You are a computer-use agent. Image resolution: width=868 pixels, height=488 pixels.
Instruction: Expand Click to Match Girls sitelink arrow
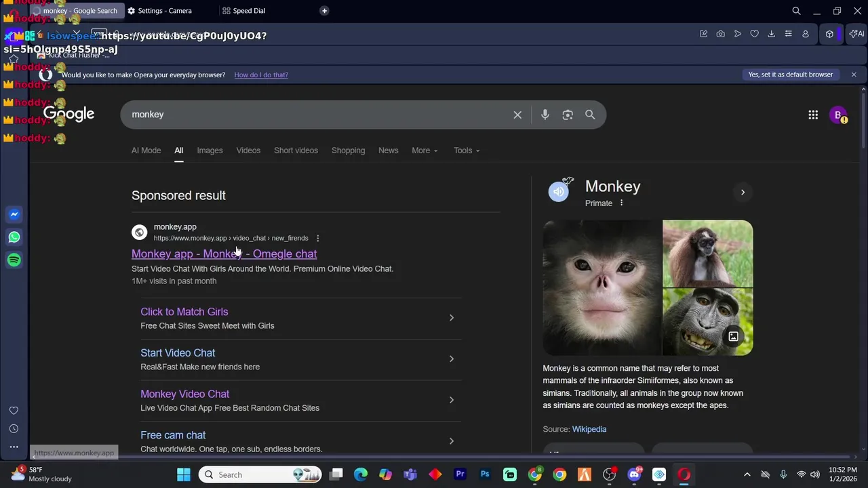pyautogui.click(x=452, y=318)
